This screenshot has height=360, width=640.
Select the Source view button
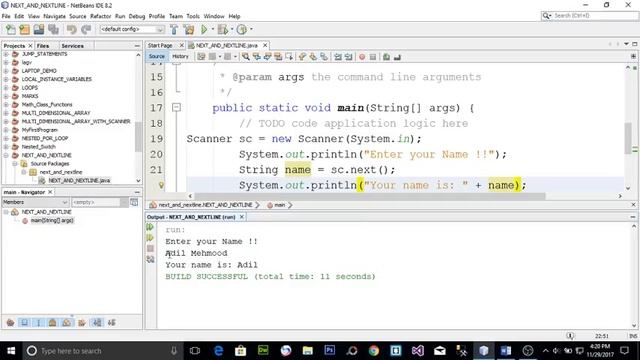[157, 56]
